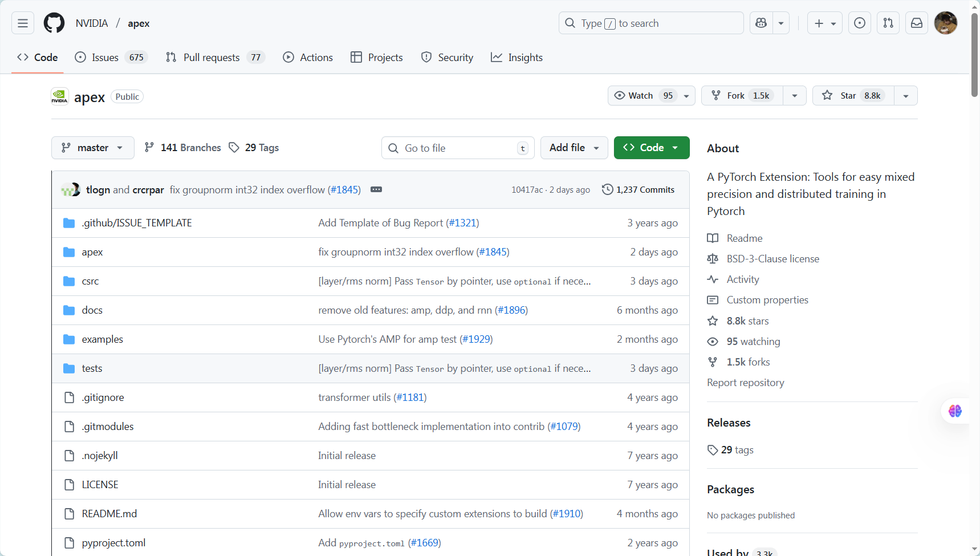The height and width of the screenshot is (556, 980).
Task: Open the issues icon in the header
Action: click(860, 23)
